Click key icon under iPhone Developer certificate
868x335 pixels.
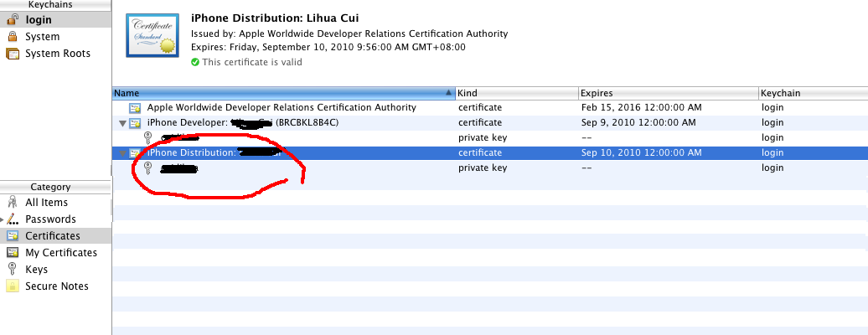[147, 137]
